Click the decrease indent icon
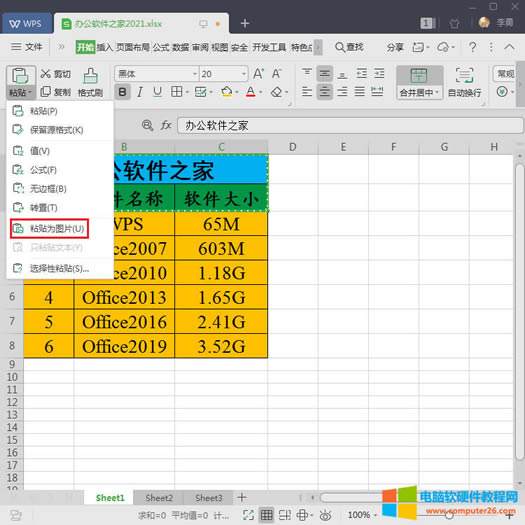Image resolution: width=525 pixels, height=525 pixels. tap(361, 73)
